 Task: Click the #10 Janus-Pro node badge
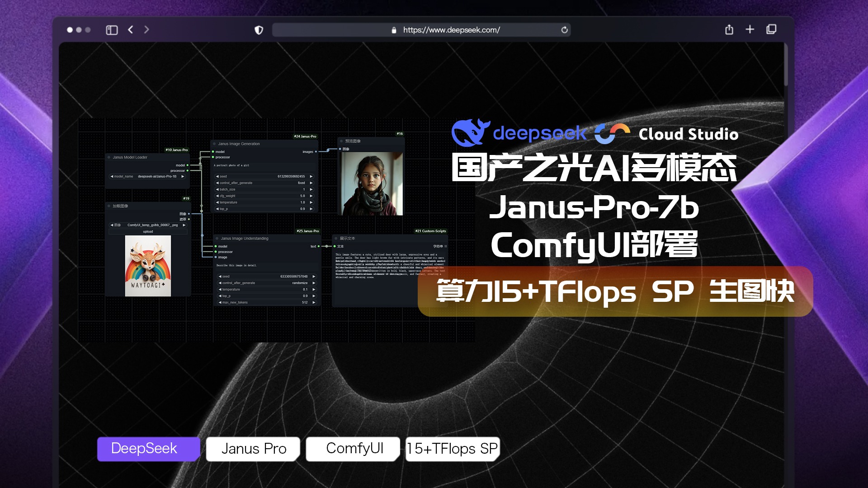coord(177,150)
